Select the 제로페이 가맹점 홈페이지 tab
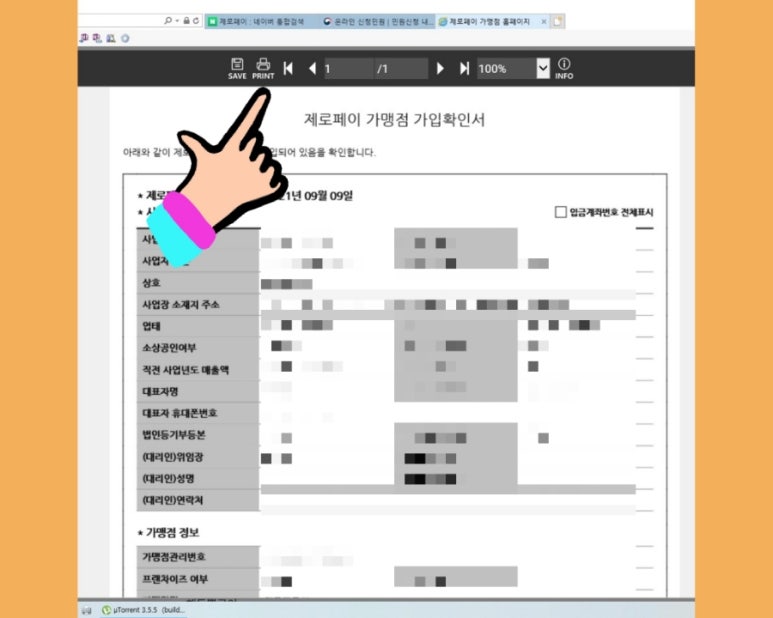773x618 pixels. 488,21
